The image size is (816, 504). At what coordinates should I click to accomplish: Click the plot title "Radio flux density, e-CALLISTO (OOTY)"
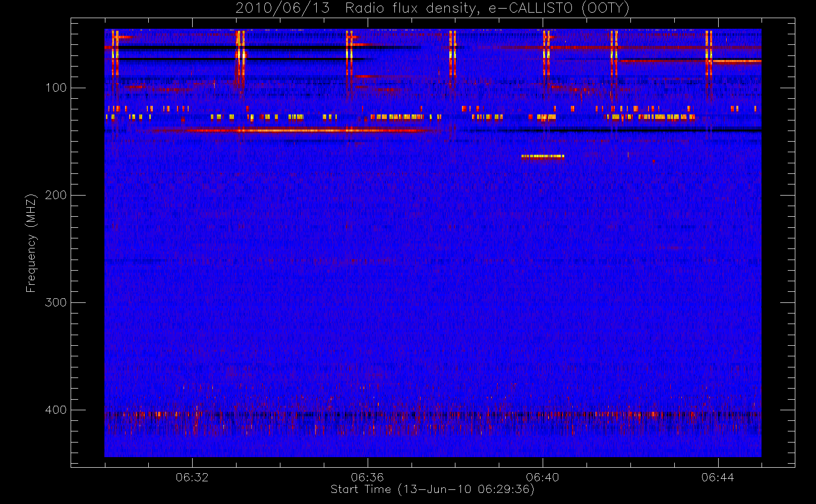pos(487,9)
